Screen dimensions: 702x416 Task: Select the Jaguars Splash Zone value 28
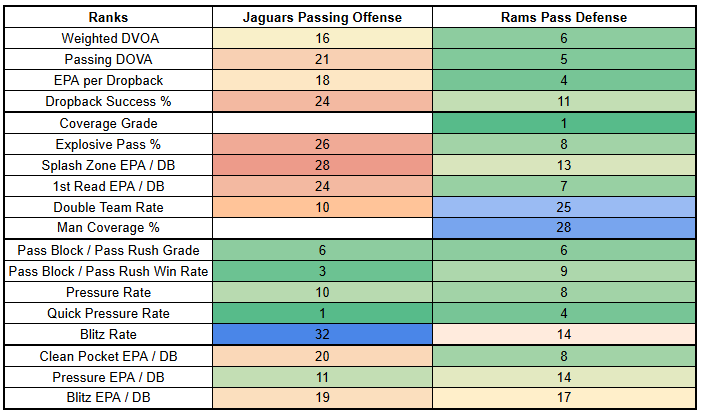click(x=322, y=166)
